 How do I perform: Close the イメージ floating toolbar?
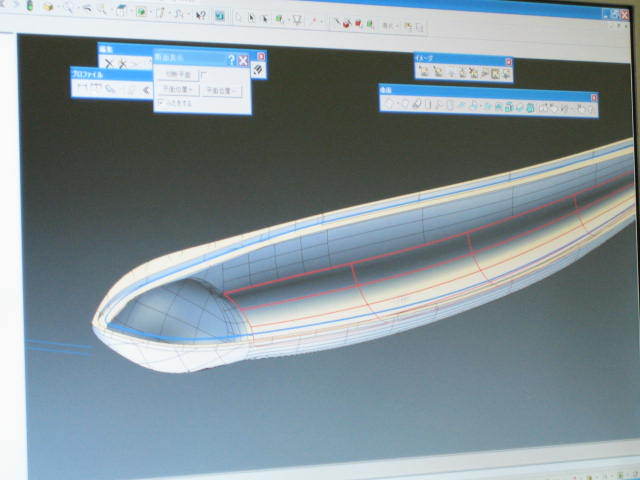click(x=509, y=62)
